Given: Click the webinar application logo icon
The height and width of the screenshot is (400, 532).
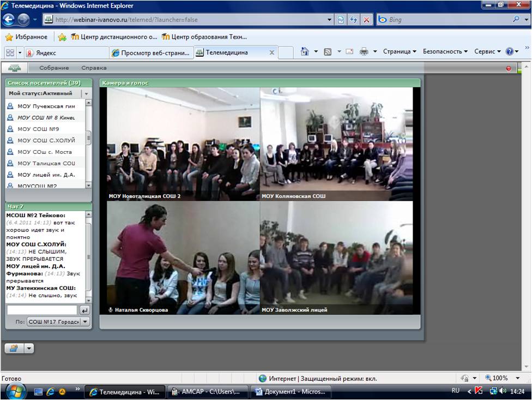Looking at the screenshot, I should coord(14,68).
